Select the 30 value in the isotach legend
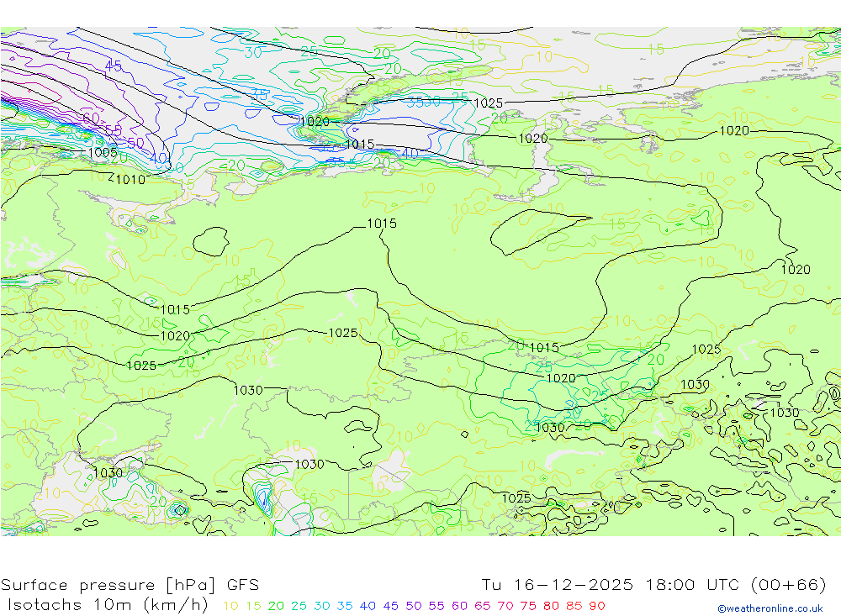Image resolution: width=841 pixels, height=616 pixels. (x=322, y=607)
